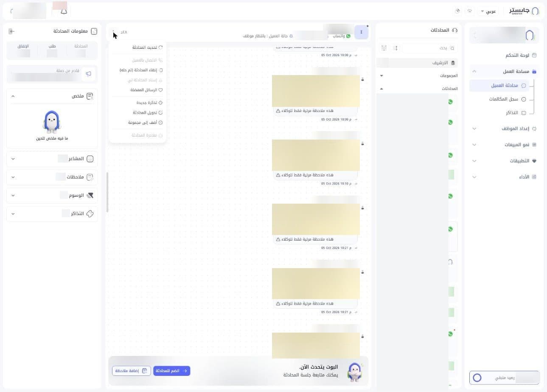Click the رصيد متبقي remaining balance box
547x392 pixels.
tap(504, 378)
